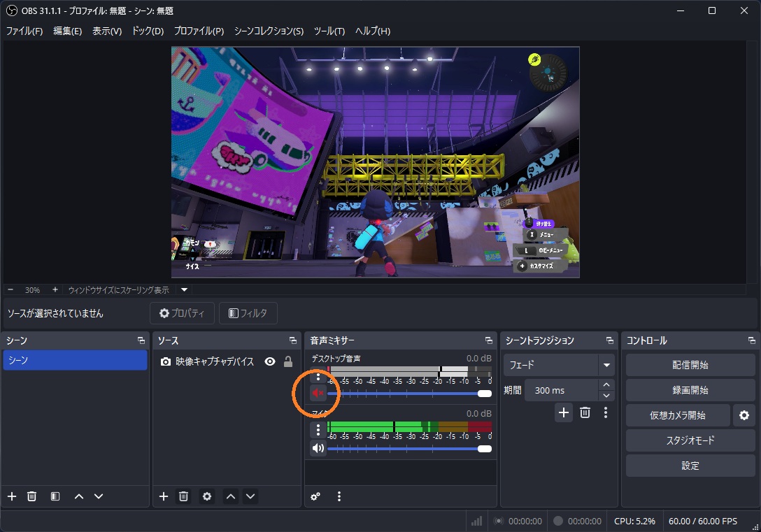Open scene filters icon in the シーン panel
761x532 pixels.
click(55, 496)
